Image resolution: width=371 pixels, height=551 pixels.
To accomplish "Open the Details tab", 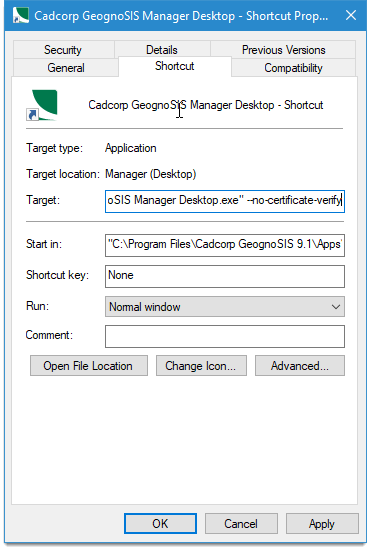I will point(162,50).
